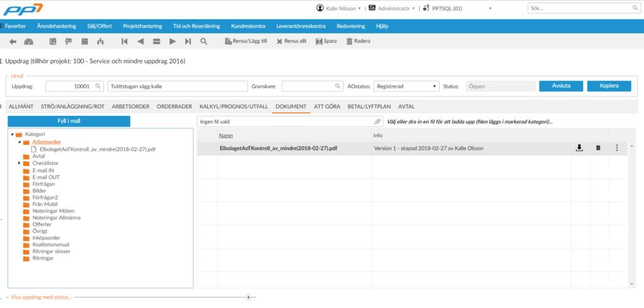Viewport: 644px width, 308px height.
Task: Open the PP7SQL (01) database dropdown
Action: point(457,8)
